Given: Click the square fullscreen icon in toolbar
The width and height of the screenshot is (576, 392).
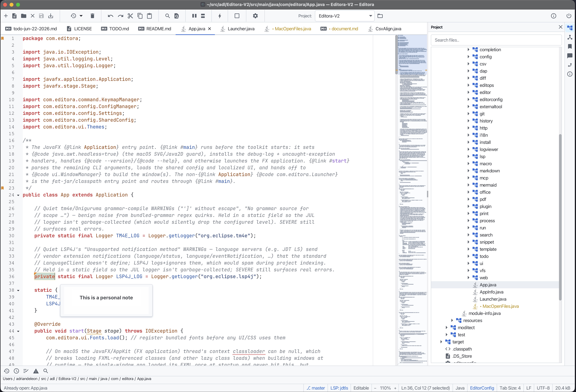Looking at the screenshot, I should tap(237, 16).
